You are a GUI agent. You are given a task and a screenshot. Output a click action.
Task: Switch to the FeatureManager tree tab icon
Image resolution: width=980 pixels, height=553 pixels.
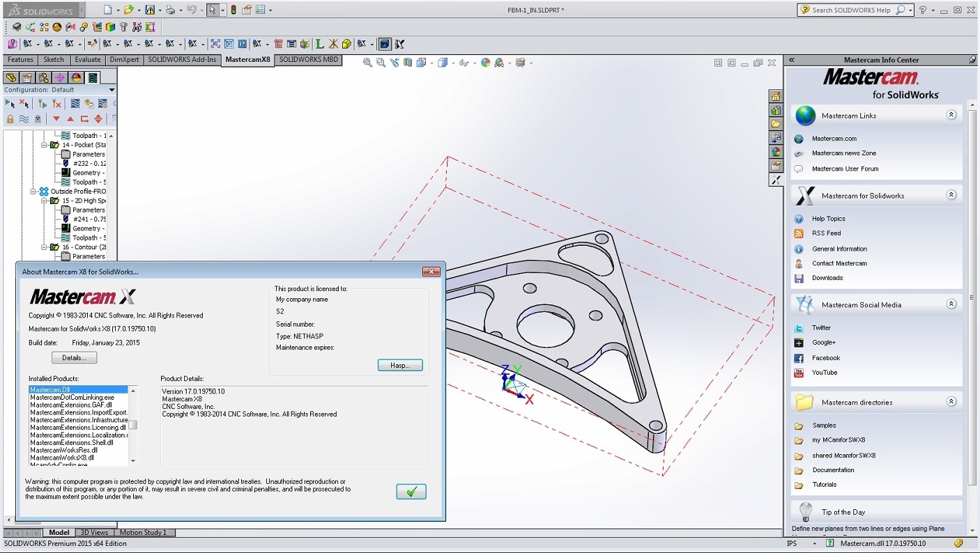(x=10, y=77)
